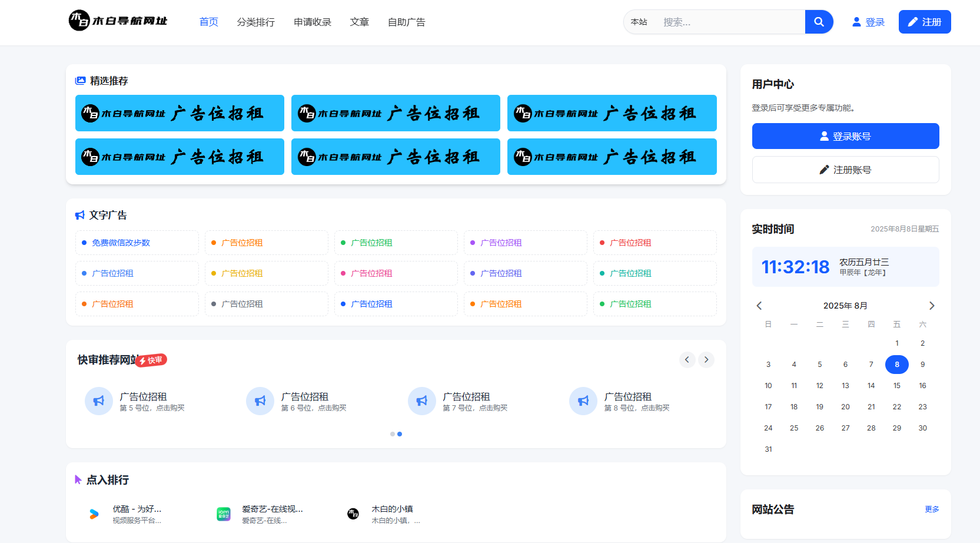This screenshot has width=980, height=543.
Task: Open the 优酷 site icon
Action: coord(93,514)
